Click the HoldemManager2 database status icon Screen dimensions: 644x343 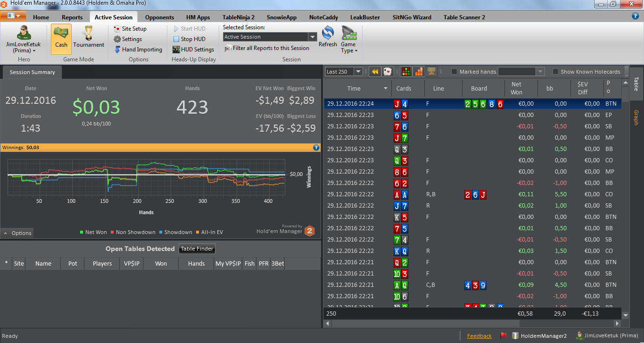coord(540,336)
